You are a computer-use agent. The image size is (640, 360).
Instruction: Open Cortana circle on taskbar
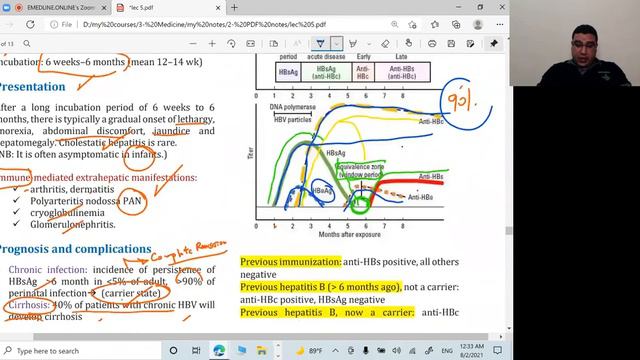point(173,351)
